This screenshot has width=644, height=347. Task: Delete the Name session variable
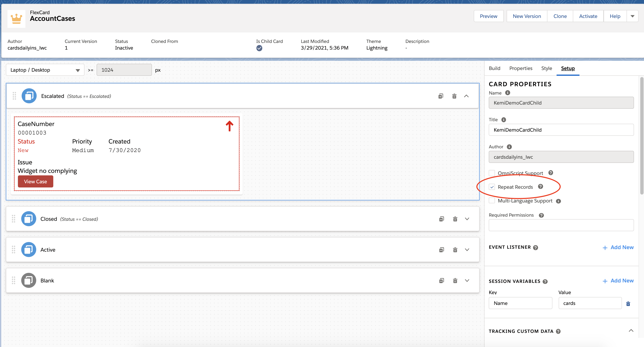[628, 303]
